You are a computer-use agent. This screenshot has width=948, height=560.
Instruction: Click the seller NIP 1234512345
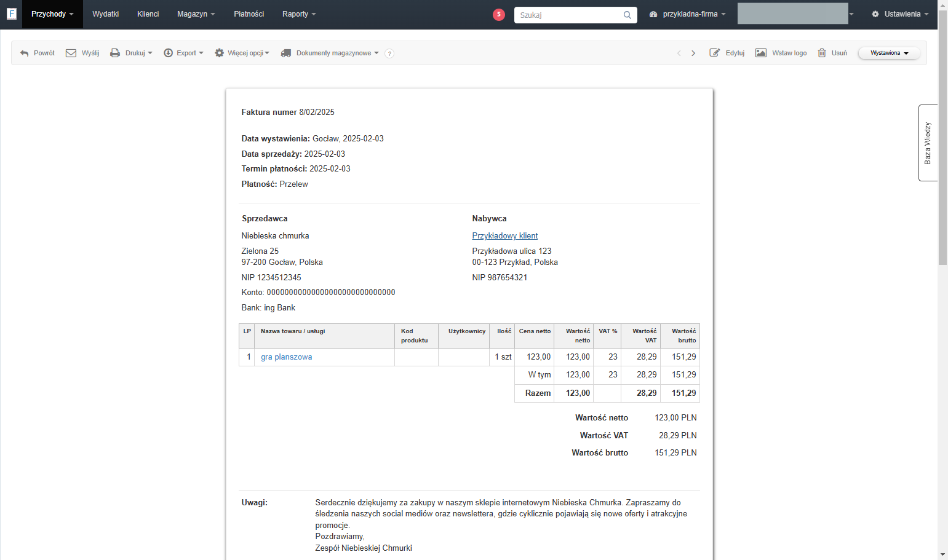(271, 278)
